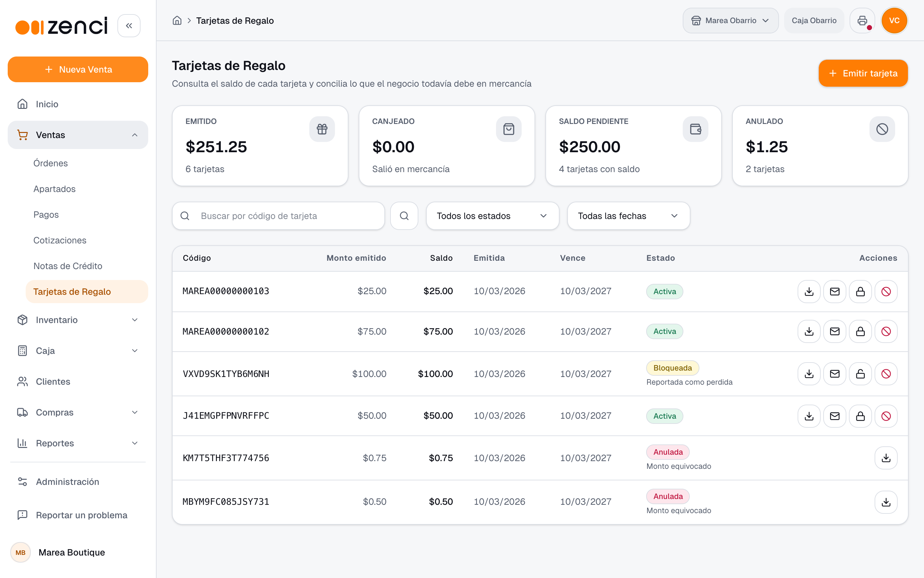The image size is (924, 578).
Task: Unlock blocked card VXVD9SK1TYB6M6NH
Action: pos(860,374)
